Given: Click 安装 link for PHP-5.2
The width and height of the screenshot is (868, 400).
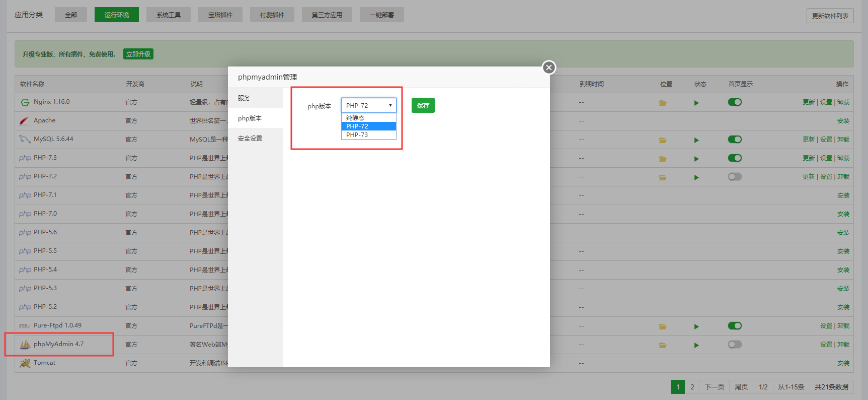Looking at the screenshot, I should click(x=843, y=307).
